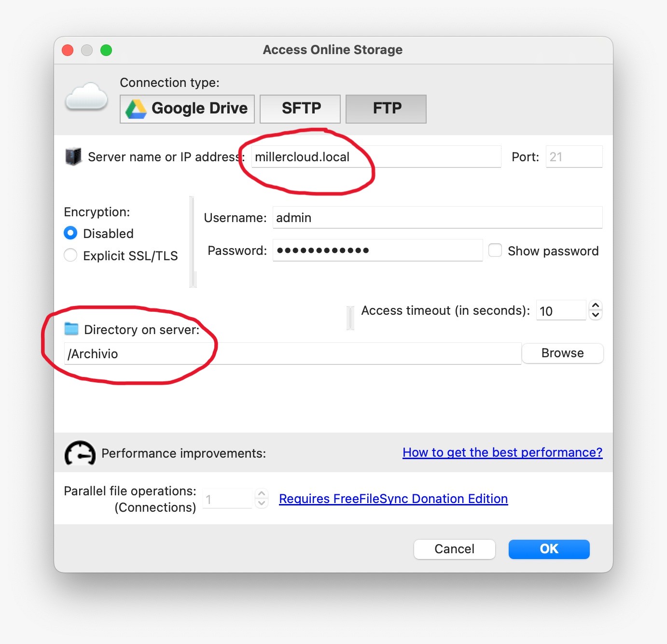
Task: Click the Access timeout value field
Action: coord(561,310)
